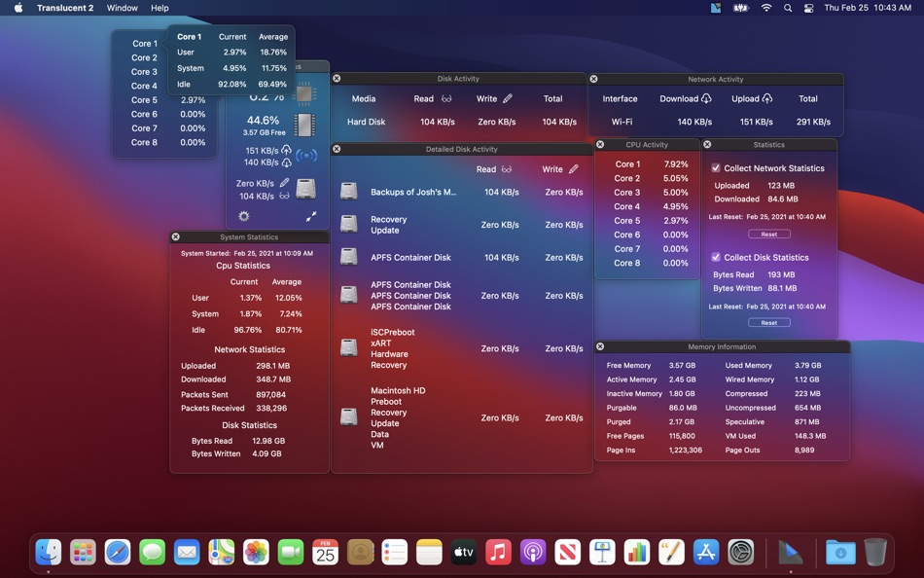Close the System Statistics panel
924x578 pixels.
tap(176, 236)
